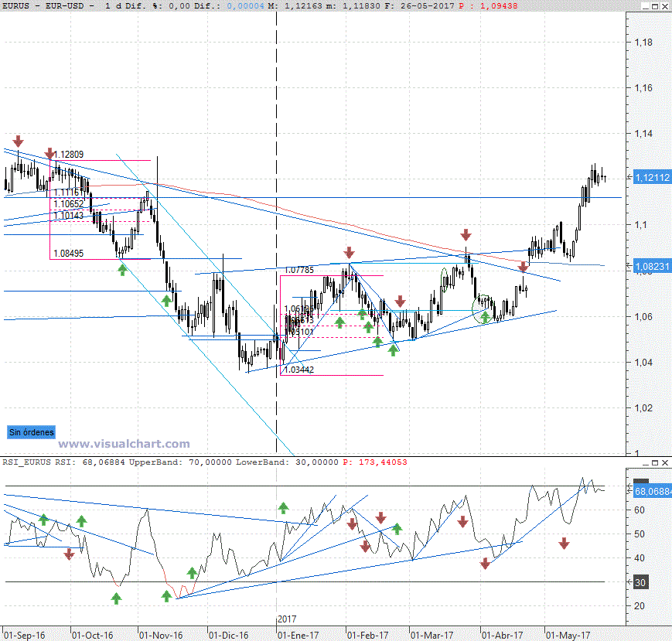
Task: Open the www.visualchart.com link
Action: [x=124, y=444]
